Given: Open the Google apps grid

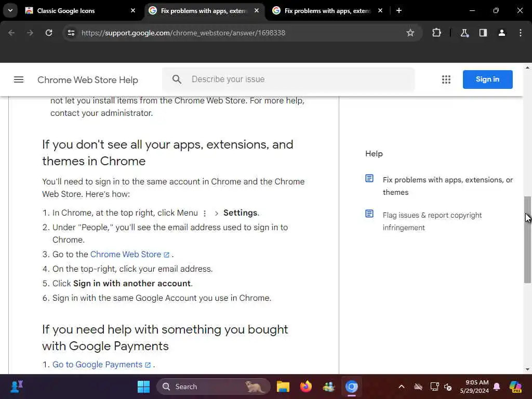Looking at the screenshot, I should click(446, 79).
